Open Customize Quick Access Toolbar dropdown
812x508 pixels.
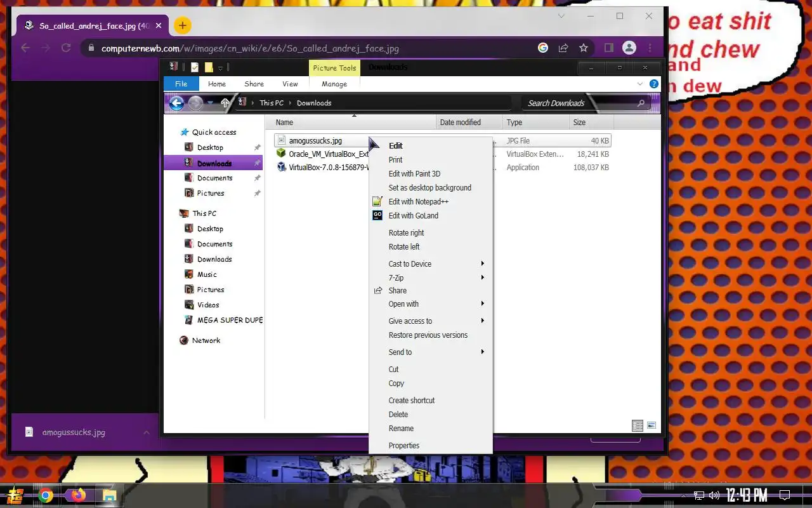(220, 68)
